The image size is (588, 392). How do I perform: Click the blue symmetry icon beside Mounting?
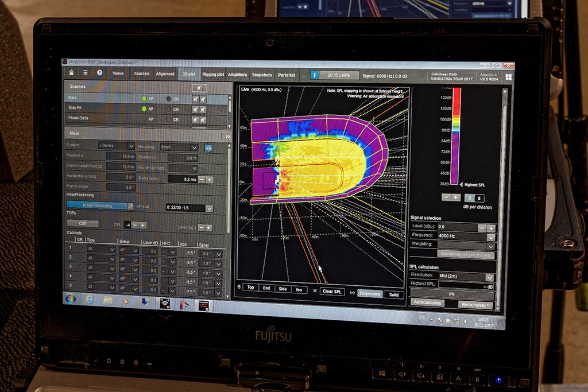(208, 148)
